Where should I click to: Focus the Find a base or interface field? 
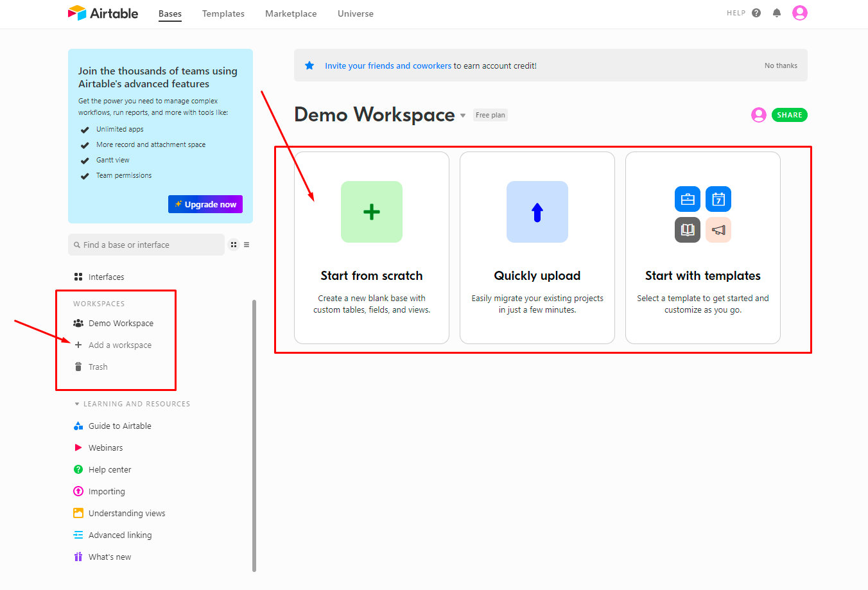coord(146,245)
